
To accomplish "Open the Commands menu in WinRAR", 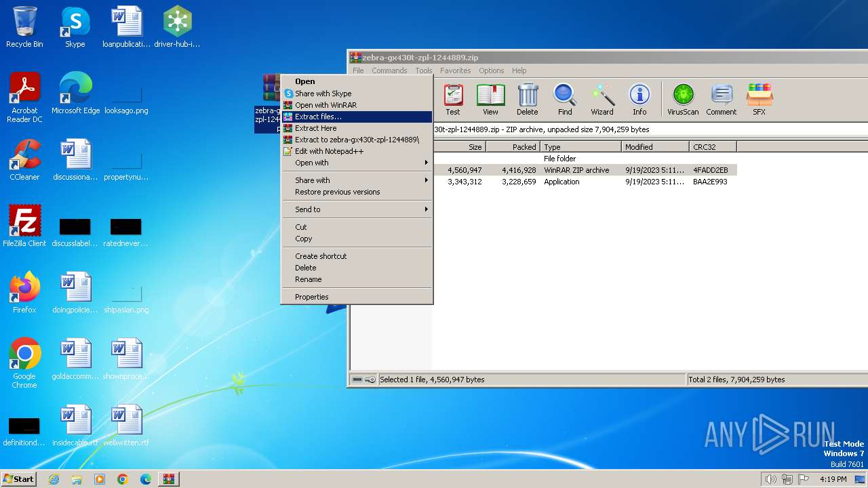I will coord(389,70).
